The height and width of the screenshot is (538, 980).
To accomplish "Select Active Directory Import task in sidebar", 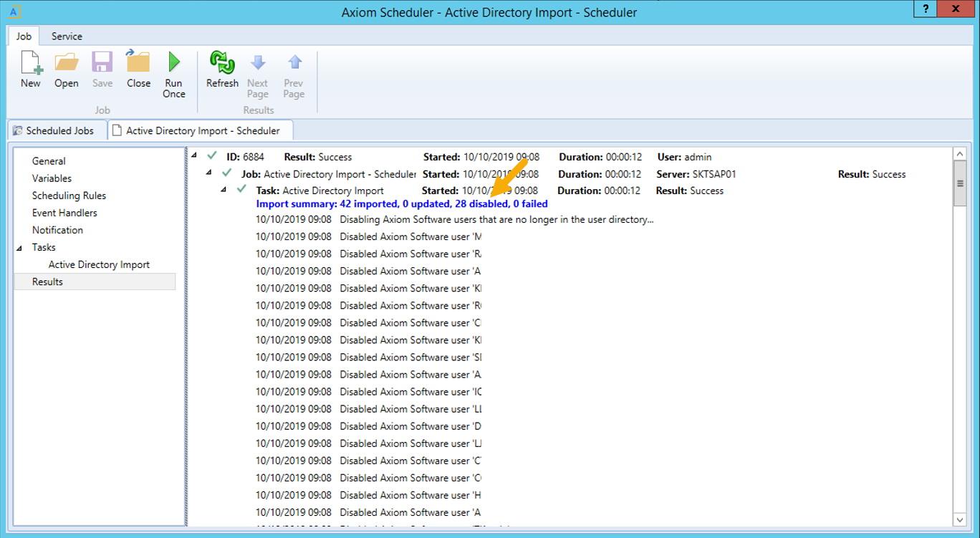I will point(99,264).
